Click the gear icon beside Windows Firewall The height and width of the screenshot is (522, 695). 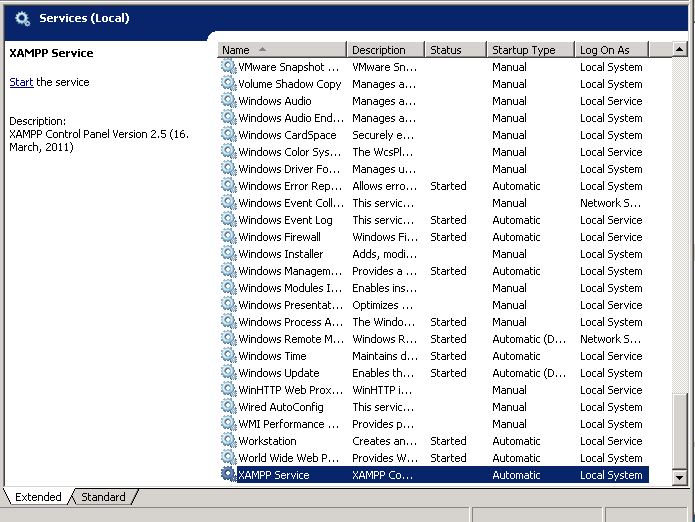229,237
